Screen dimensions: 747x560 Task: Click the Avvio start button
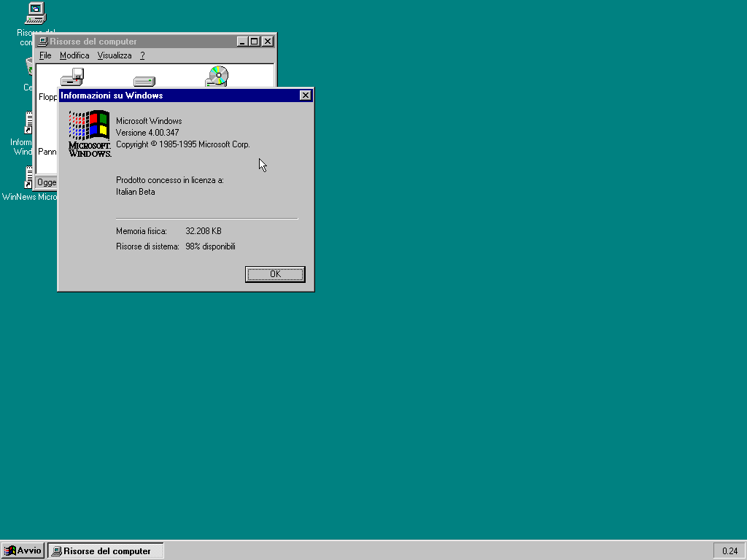pyautogui.click(x=23, y=551)
